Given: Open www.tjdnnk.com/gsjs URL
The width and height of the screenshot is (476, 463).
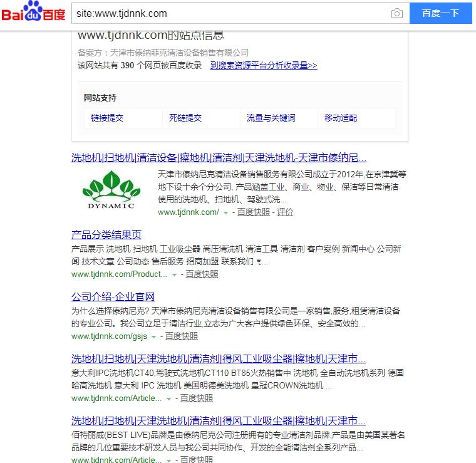Looking at the screenshot, I should [x=109, y=336].
